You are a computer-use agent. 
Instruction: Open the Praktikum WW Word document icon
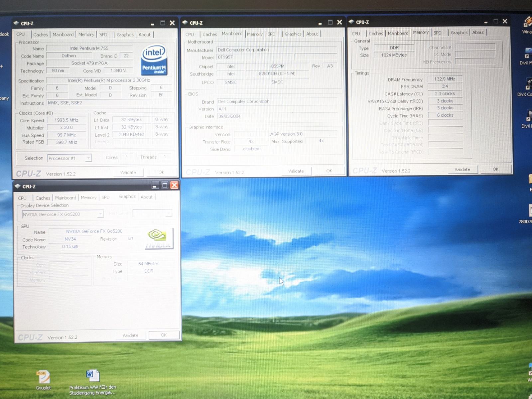[x=92, y=382]
